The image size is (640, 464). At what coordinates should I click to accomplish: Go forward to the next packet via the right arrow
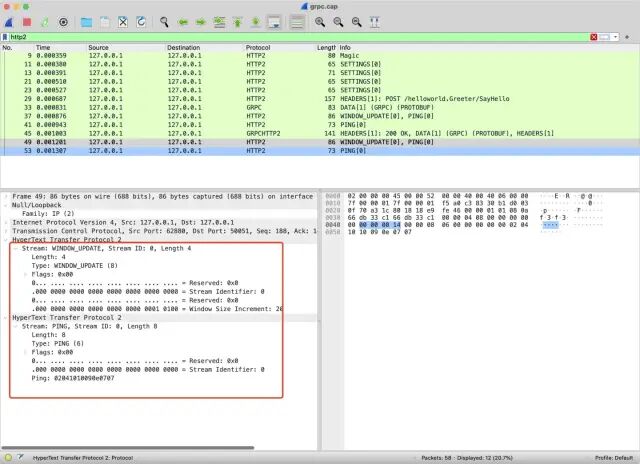click(201, 22)
